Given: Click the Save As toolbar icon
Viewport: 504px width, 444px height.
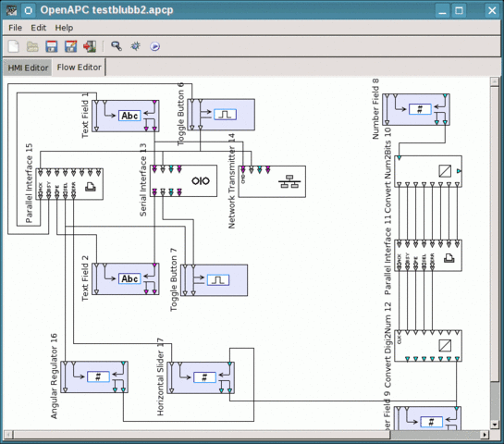Looking at the screenshot, I should pos(70,46).
